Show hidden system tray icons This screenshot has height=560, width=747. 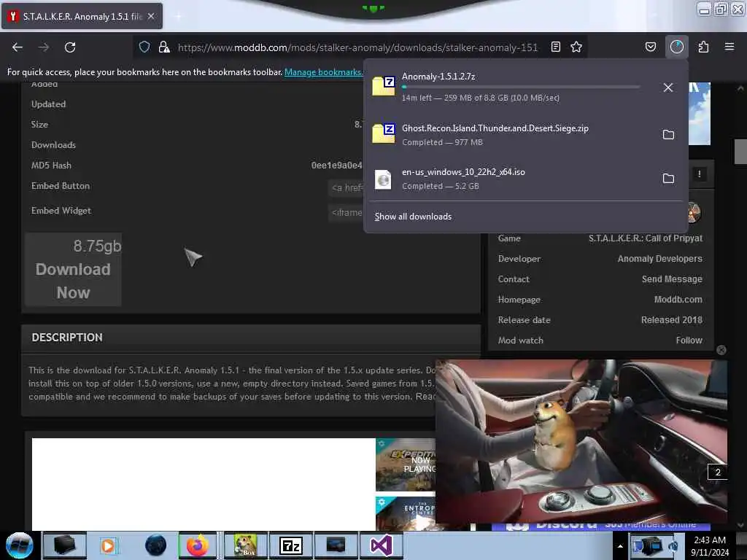coord(620,546)
